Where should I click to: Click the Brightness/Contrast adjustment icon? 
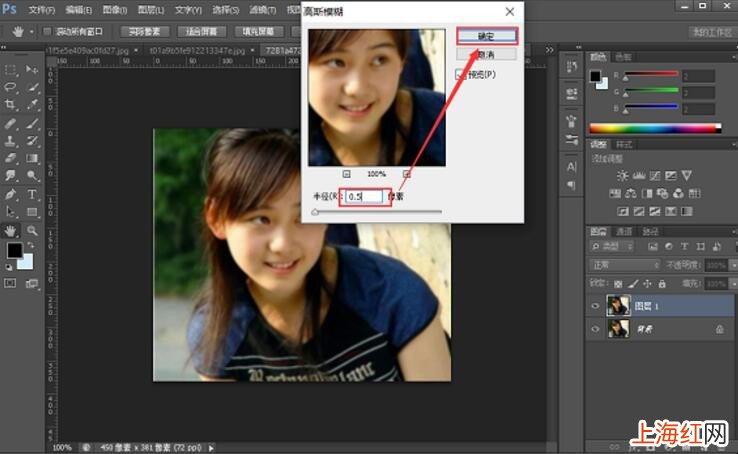(622, 176)
